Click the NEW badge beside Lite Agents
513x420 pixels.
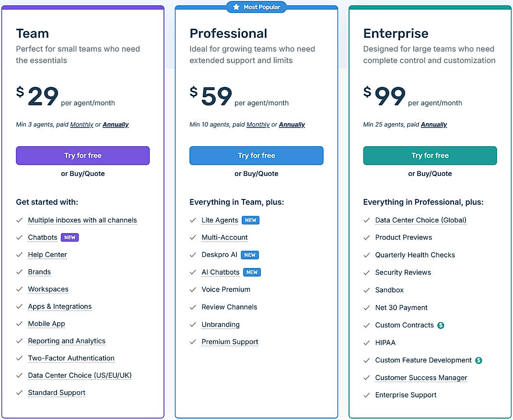tap(250, 220)
